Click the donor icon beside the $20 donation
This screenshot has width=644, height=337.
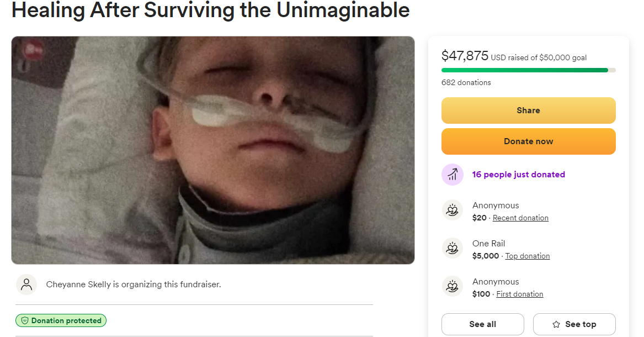(x=453, y=210)
